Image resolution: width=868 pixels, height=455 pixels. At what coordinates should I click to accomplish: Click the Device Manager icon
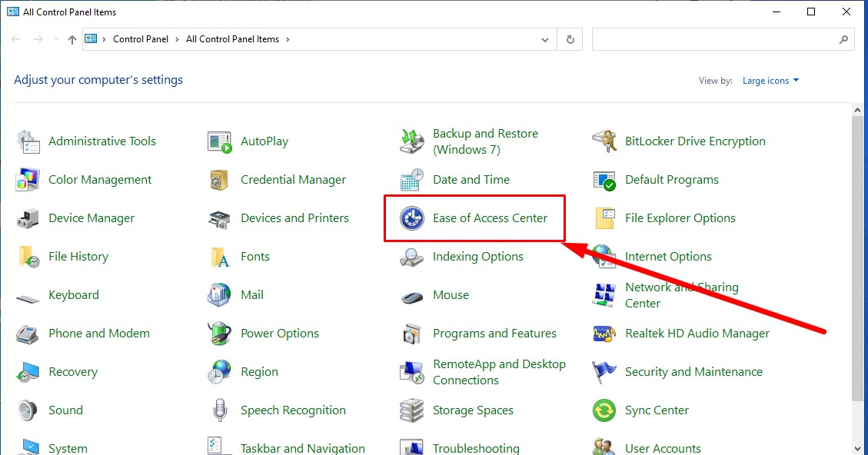pyautogui.click(x=28, y=218)
